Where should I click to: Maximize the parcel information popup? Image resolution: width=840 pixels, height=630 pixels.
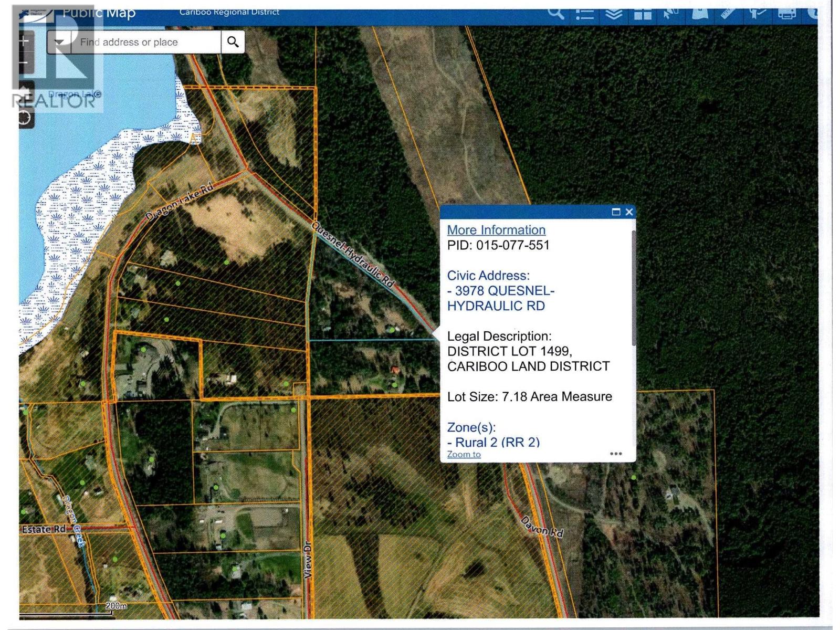coord(616,212)
